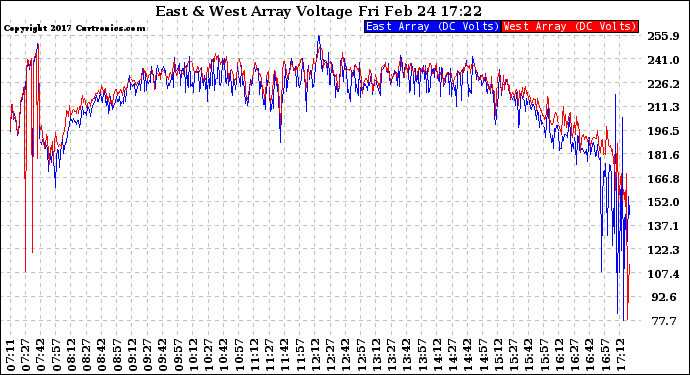This screenshot has width=690, height=375.
Task: Click the 13:12 time axis label
Action: [x=375, y=355]
